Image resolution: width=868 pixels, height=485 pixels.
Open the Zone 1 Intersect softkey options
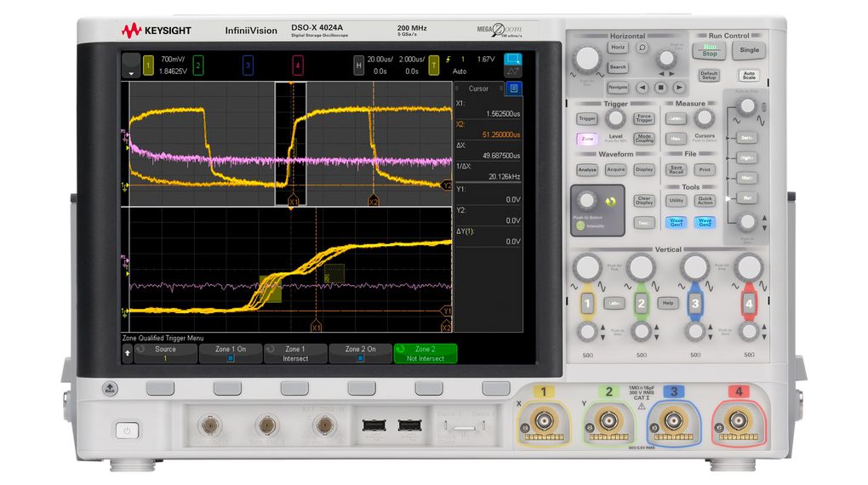point(295,353)
